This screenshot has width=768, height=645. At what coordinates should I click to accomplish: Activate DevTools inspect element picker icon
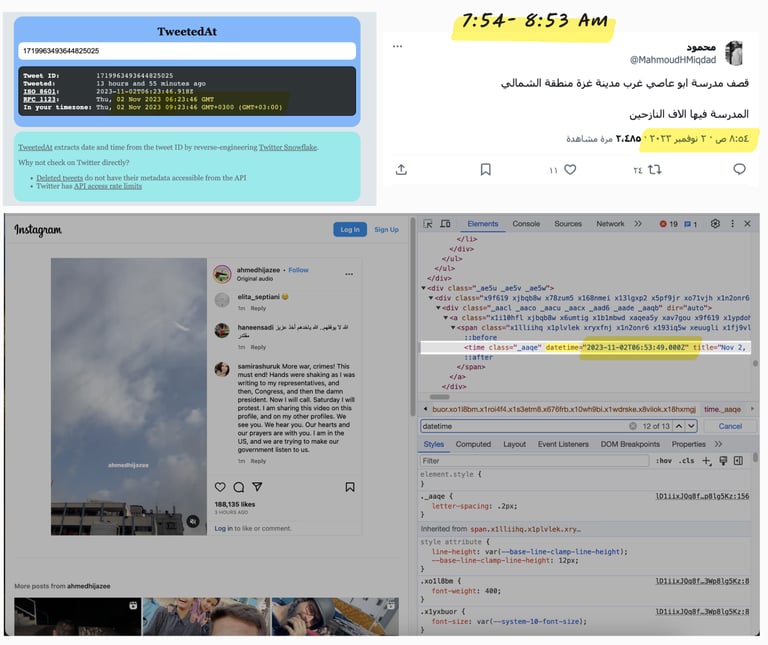(428, 224)
